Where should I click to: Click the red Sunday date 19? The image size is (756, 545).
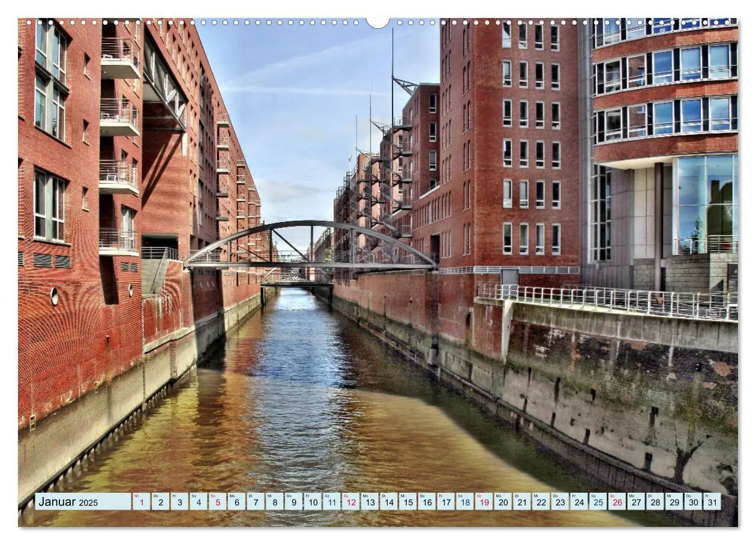tap(484, 502)
